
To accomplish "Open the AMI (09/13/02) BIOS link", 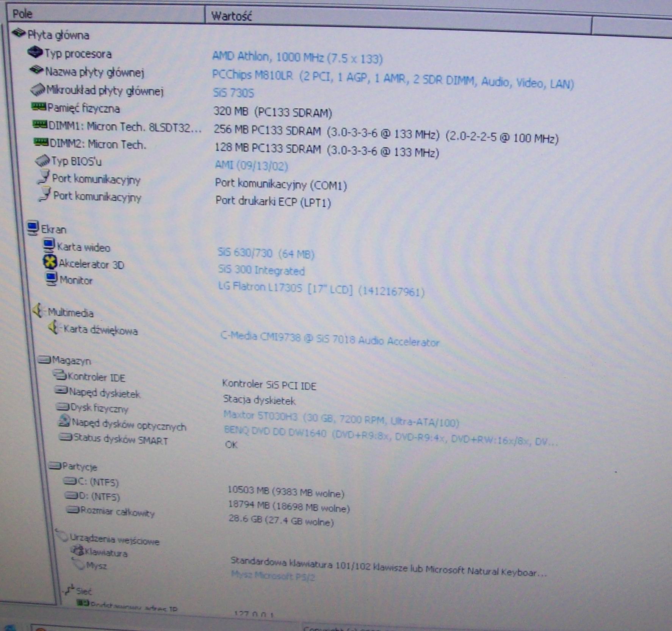I will coord(251,166).
